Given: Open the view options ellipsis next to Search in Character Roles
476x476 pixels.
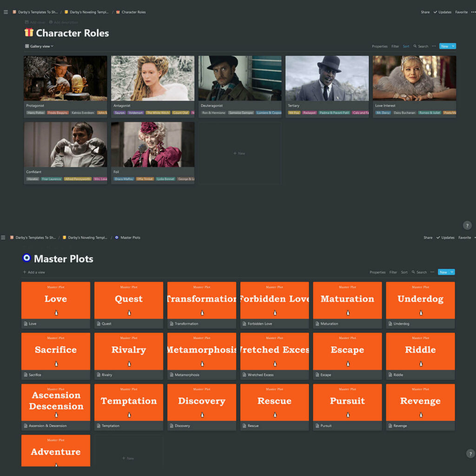Looking at the screenshot, I should pyautogui.click(x=434, y=46).
